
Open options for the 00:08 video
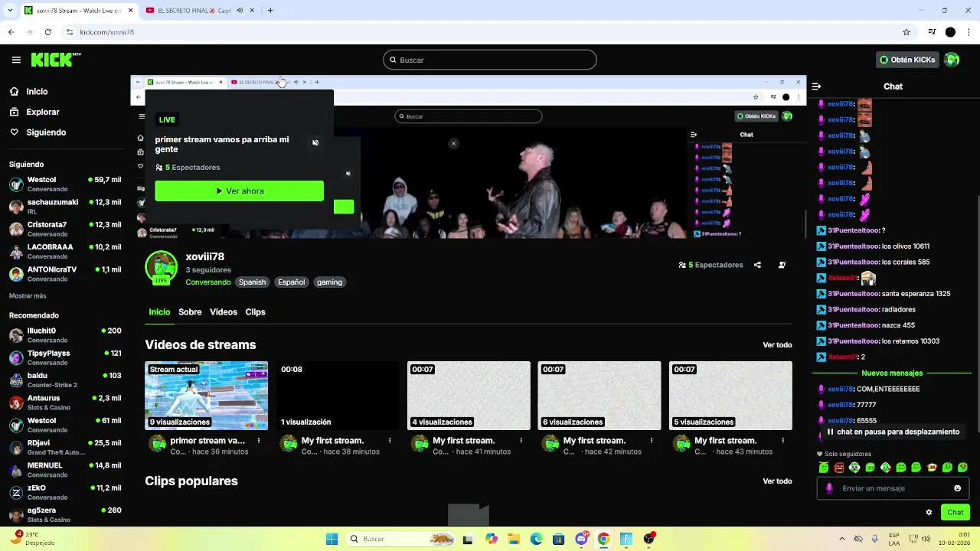point(390,441)
